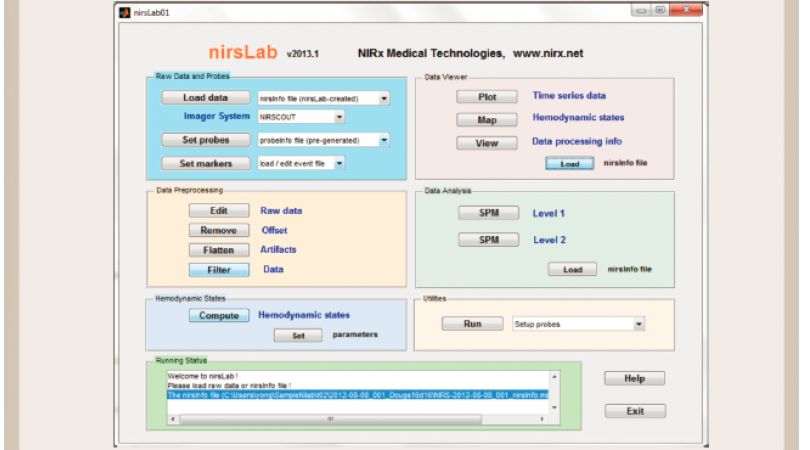The width and height of the screenshot is (810, 450).
Task: Click Set for hemodynamic parameters
Action: [298, 336]
